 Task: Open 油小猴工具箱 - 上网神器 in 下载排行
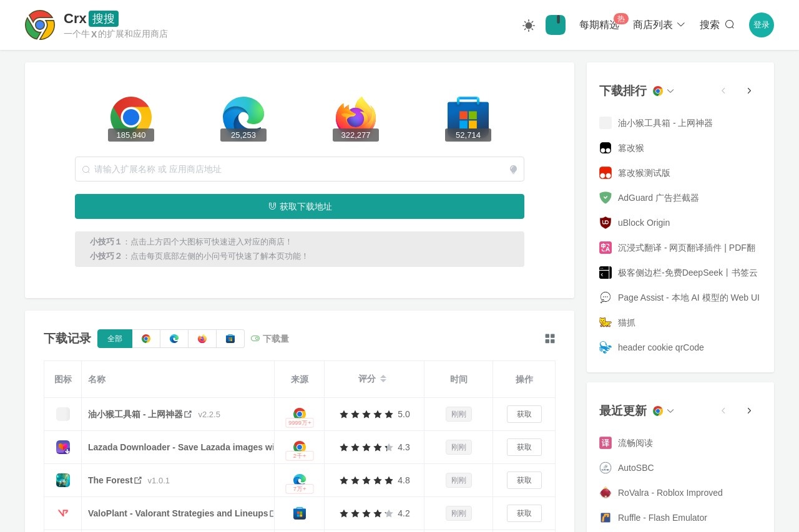[x=665, y=123]
